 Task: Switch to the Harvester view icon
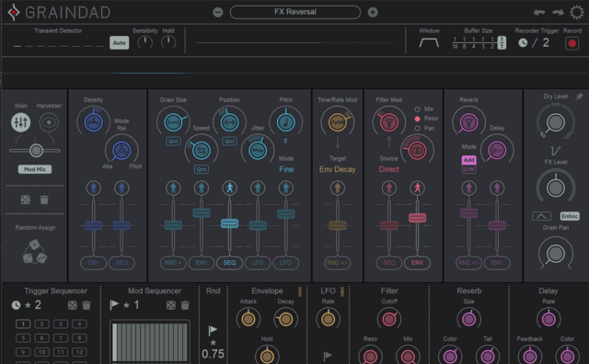49,122
